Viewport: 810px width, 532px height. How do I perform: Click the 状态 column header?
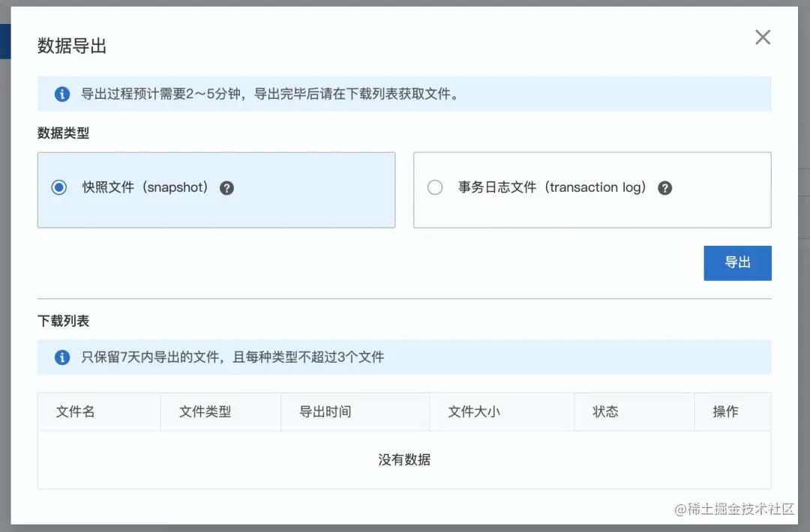coord(634,412)
